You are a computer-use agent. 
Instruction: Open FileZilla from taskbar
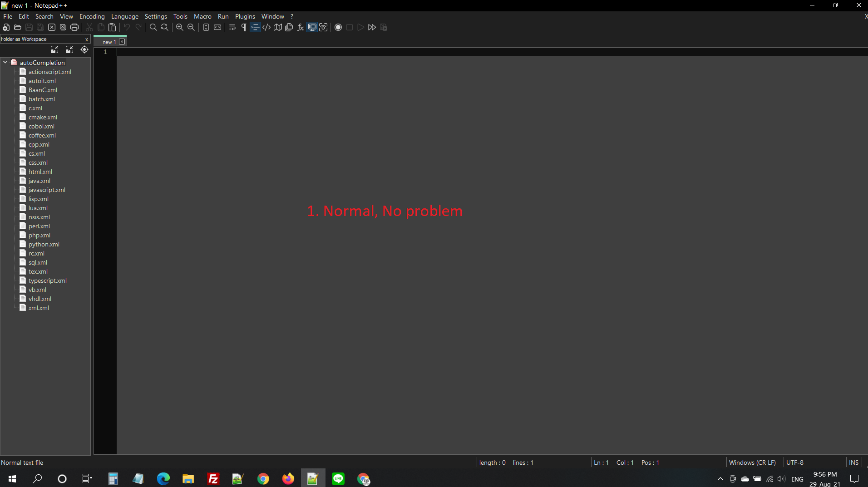(x=213, y=478)
